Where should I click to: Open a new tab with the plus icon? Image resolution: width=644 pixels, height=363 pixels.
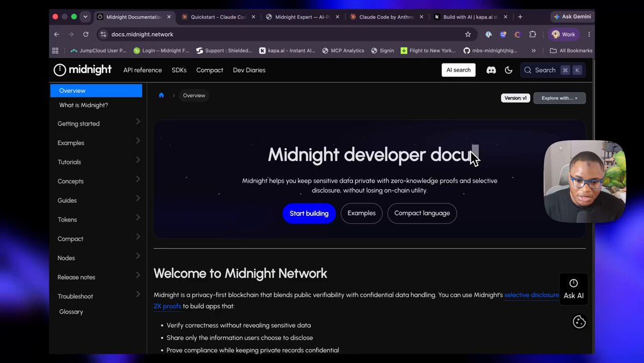tap(520, 17)
